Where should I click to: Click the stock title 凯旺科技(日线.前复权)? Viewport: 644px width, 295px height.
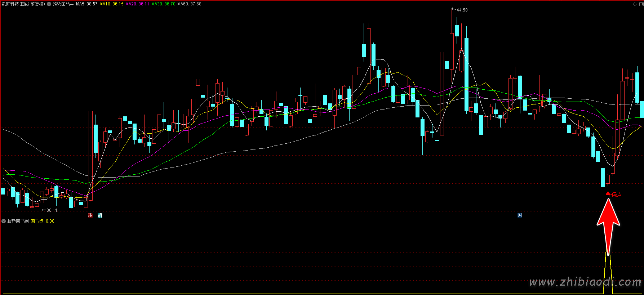click(23, 4)
